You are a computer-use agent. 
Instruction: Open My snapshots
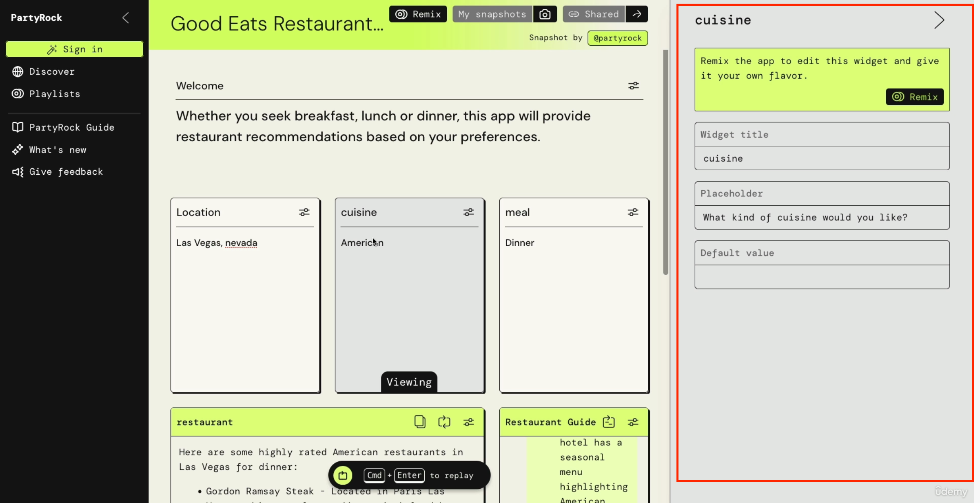(492, 14)
